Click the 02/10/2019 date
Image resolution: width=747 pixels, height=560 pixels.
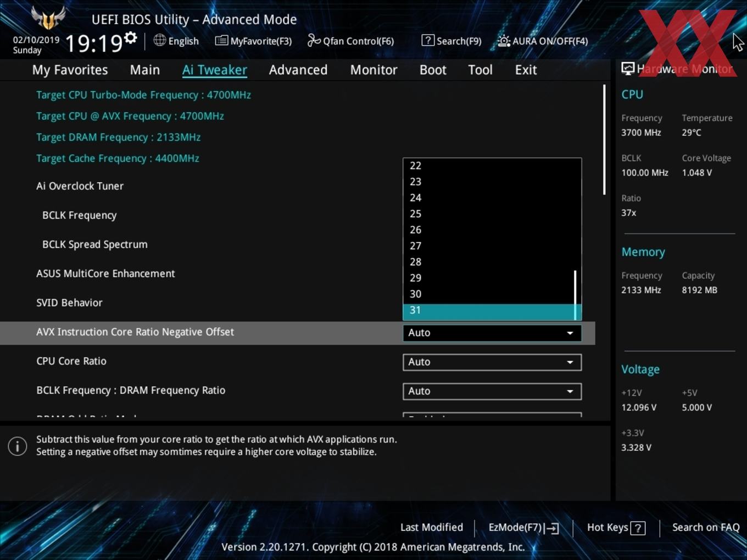[36, 40]
